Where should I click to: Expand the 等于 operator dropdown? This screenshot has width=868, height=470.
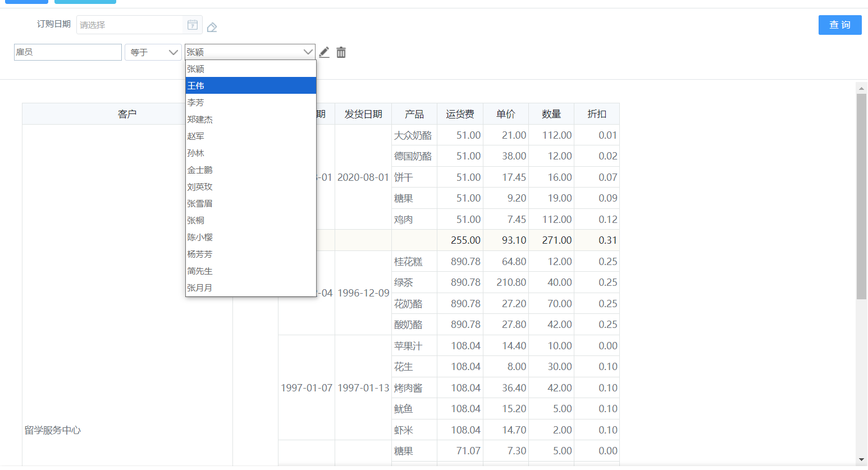(x=153, y=52)
